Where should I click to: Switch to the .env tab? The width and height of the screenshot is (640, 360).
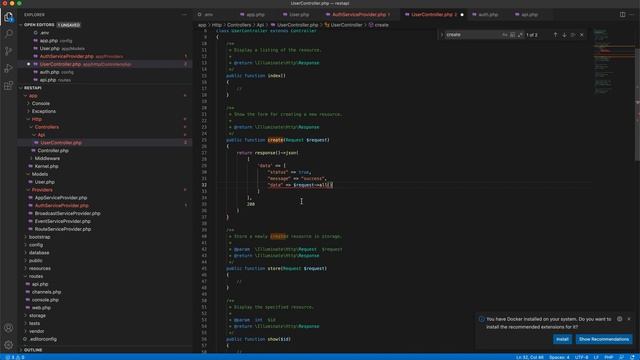(x=208, y=14)
